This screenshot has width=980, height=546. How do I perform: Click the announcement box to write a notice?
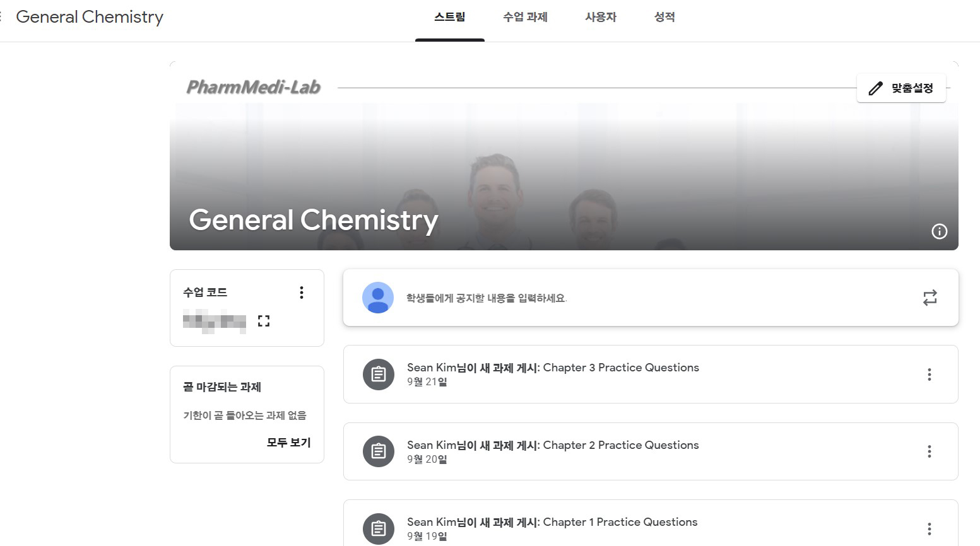click(651, 298)
